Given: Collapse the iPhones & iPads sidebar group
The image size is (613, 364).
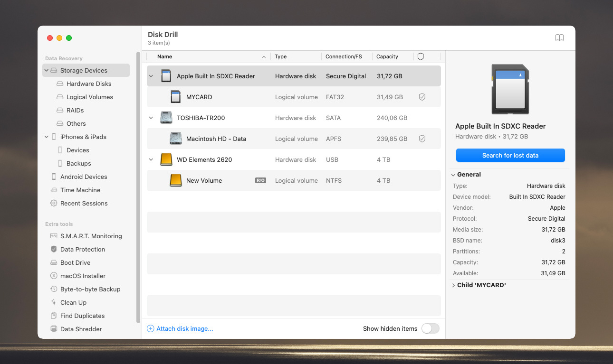Looking at the screenshot, I should (x=47, y=137).
